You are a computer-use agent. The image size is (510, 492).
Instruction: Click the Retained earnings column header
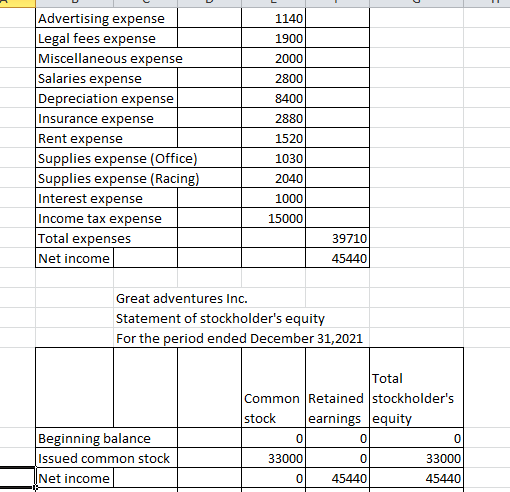pos(337,388)
